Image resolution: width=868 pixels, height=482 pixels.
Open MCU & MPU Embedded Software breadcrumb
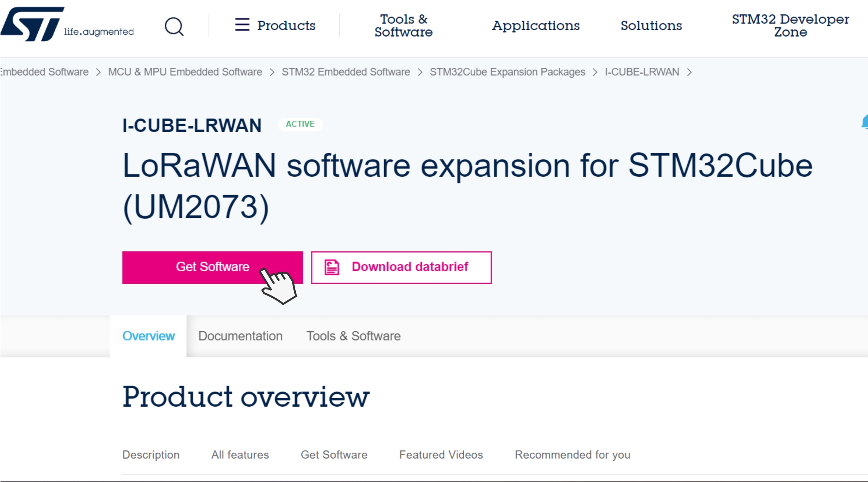point(185,72)
